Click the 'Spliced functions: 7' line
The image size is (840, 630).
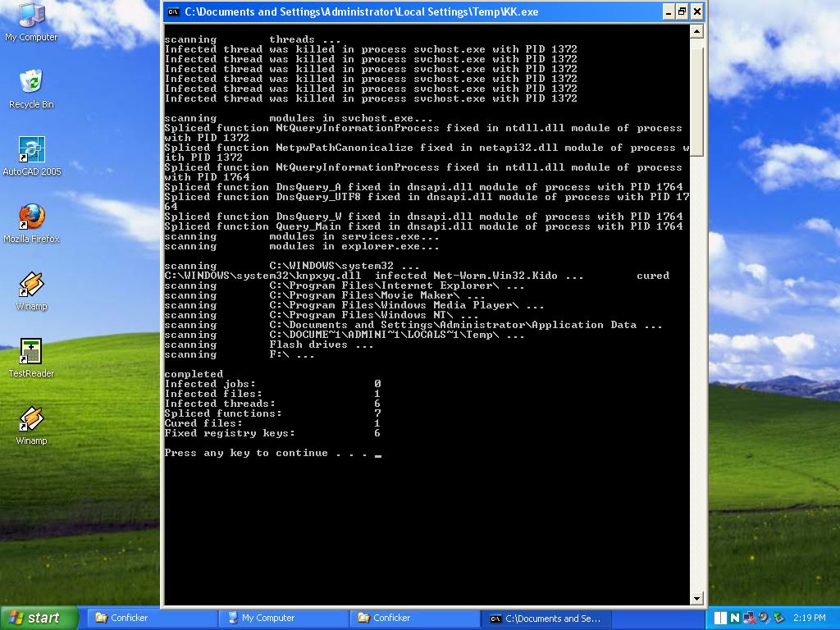272,413
